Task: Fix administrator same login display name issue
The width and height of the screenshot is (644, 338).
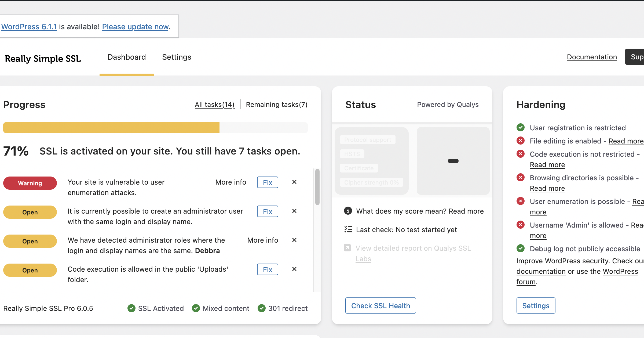Action: click(268, 211)
